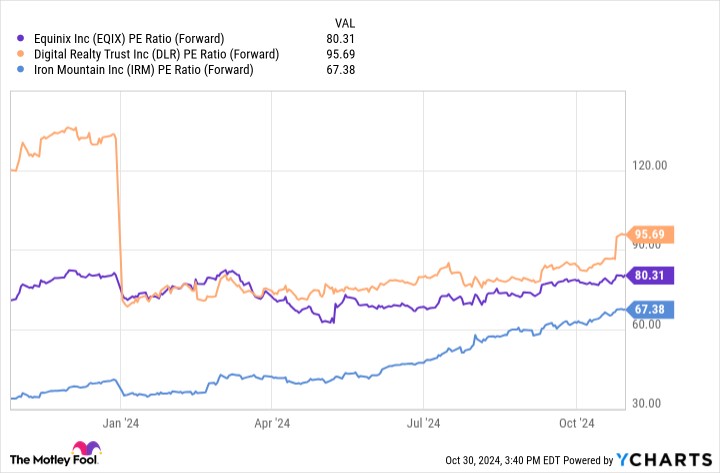Select the Iron Mountain Inc (IRM) legend label

pyautogui.click(x=143, y=70)
